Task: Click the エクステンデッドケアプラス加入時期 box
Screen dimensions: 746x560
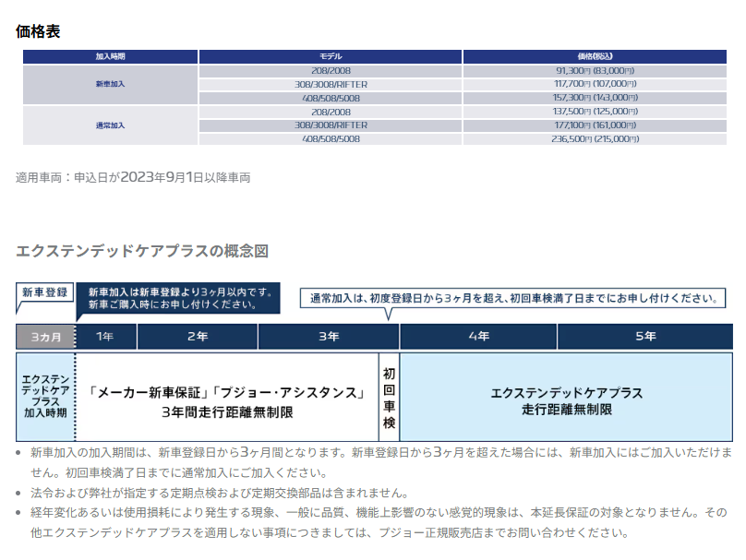Action: click(45, 397)
